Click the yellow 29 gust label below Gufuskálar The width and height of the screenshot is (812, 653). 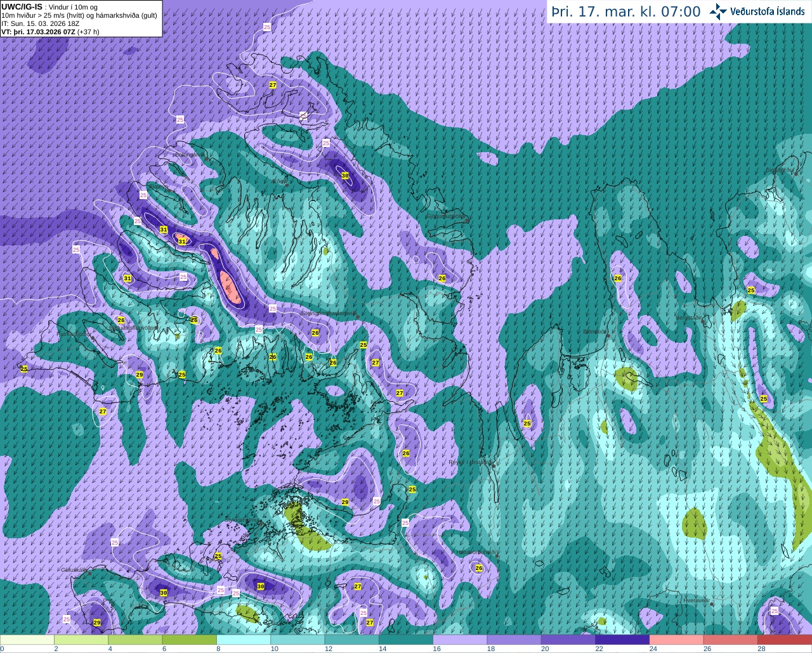(x=97, y=623)
